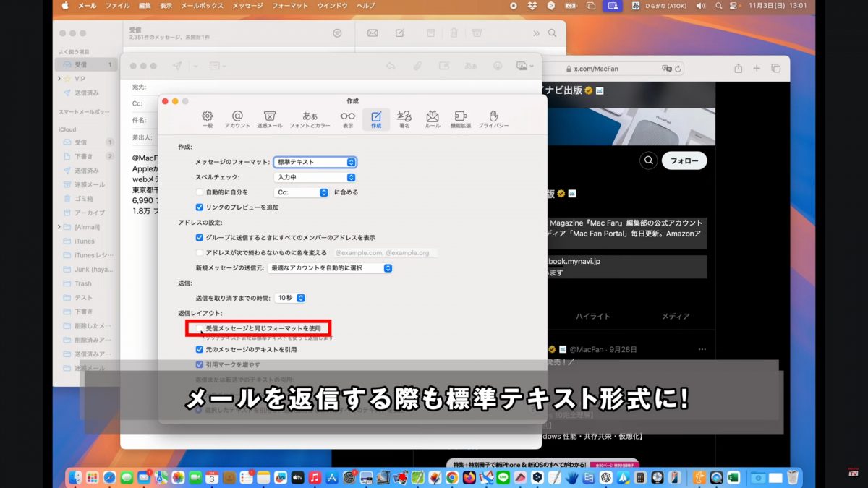Screen dimensions: 868x488
Task: Open Finder from the Dock
Action: tap(77, 477)
